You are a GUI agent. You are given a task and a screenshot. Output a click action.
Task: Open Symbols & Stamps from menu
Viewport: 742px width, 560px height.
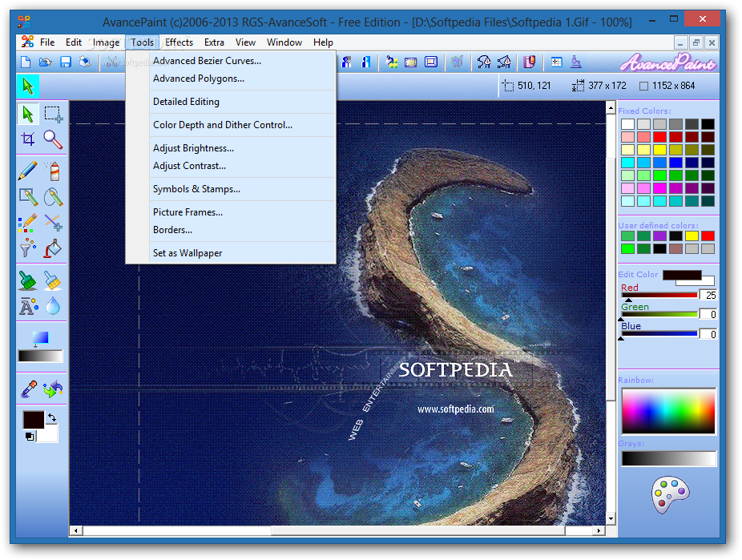231,189
